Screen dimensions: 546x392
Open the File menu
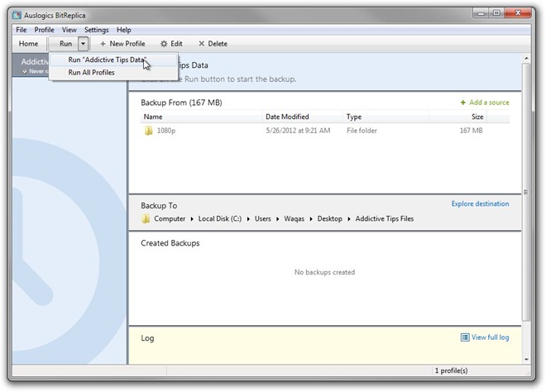coord(22,30)
